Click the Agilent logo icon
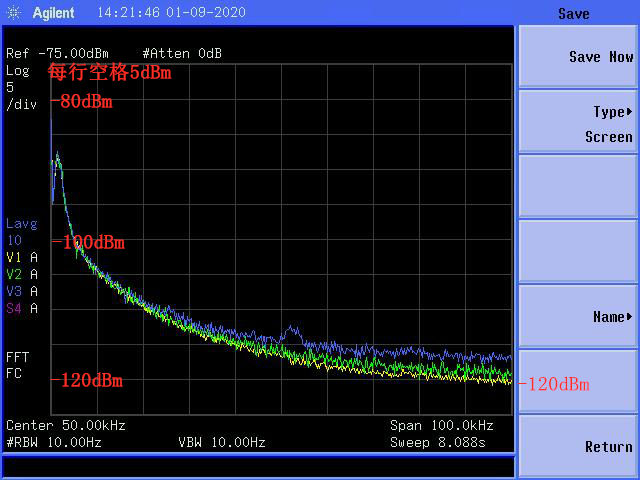Image resolution: width=640 pixels, height=480 pixels. [x=15, y=14]
